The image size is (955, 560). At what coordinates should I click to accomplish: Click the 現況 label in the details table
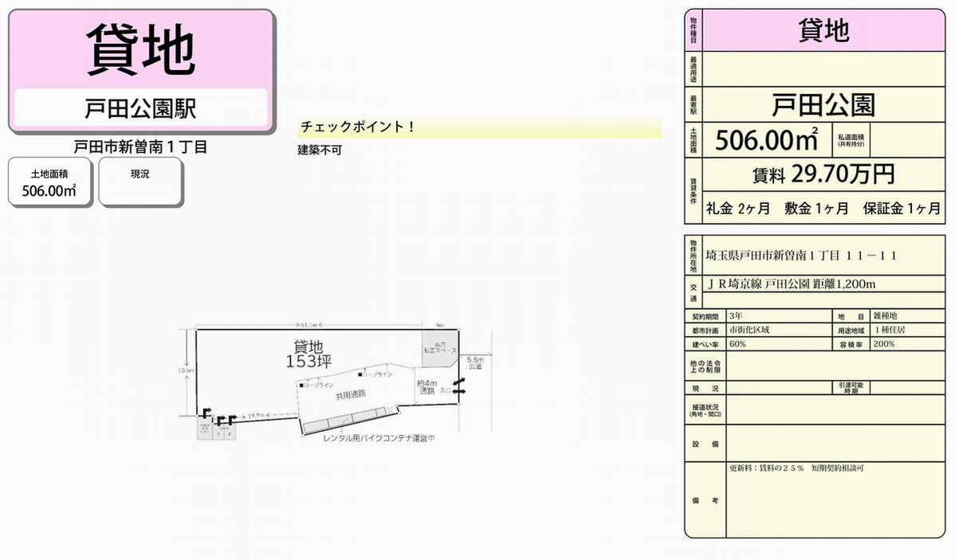705,389
